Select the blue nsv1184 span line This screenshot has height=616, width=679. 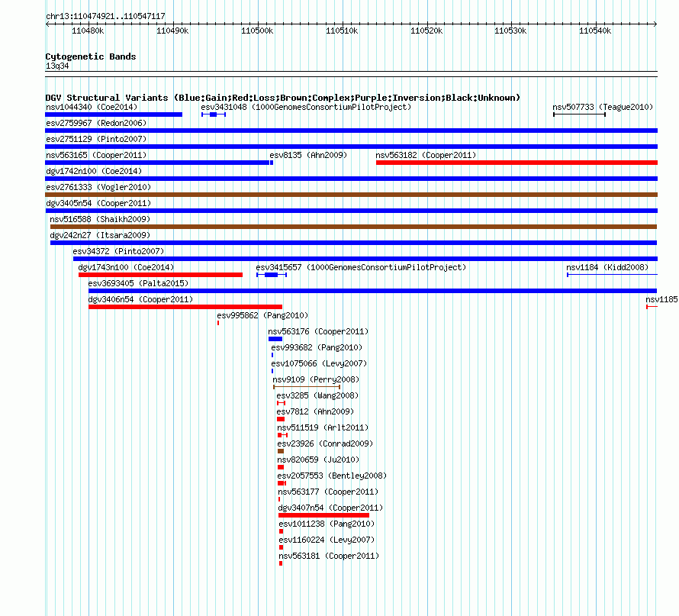pyautogui.click(x=613, y=275)
